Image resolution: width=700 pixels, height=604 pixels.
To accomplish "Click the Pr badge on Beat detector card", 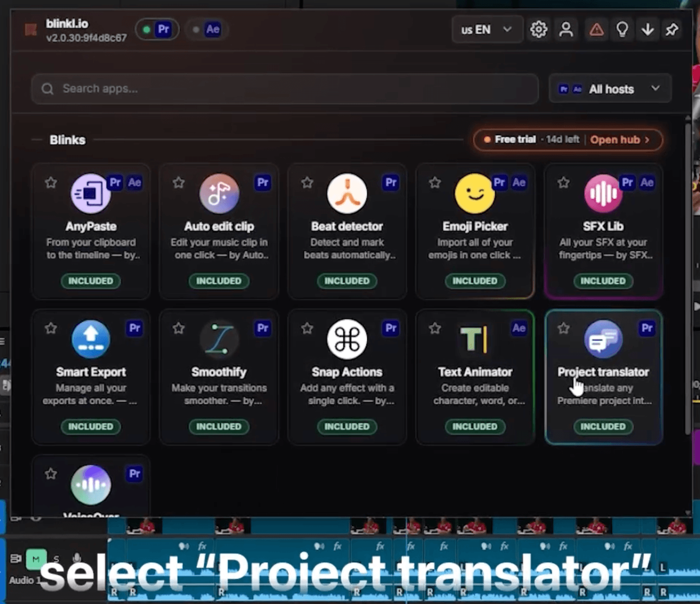I will point(391,182).
